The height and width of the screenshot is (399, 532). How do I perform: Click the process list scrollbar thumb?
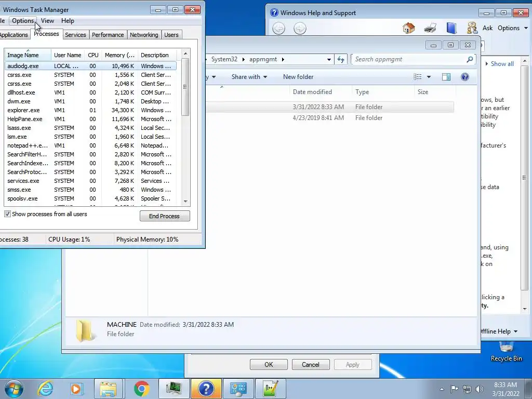tap(185, 87)
